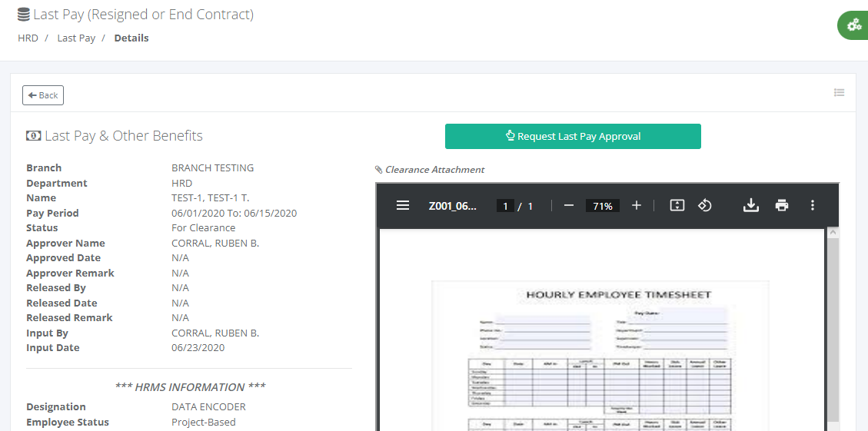
Task: Select the text BRANCH TESTING
Action: click(212, 168)
